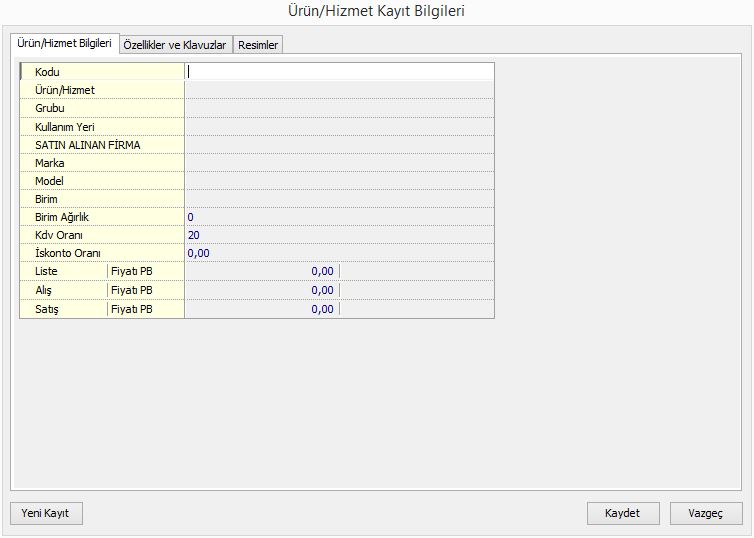Screen dimensions: 754x538
Task: Click the Birim value field
Action: pos(340,198)
